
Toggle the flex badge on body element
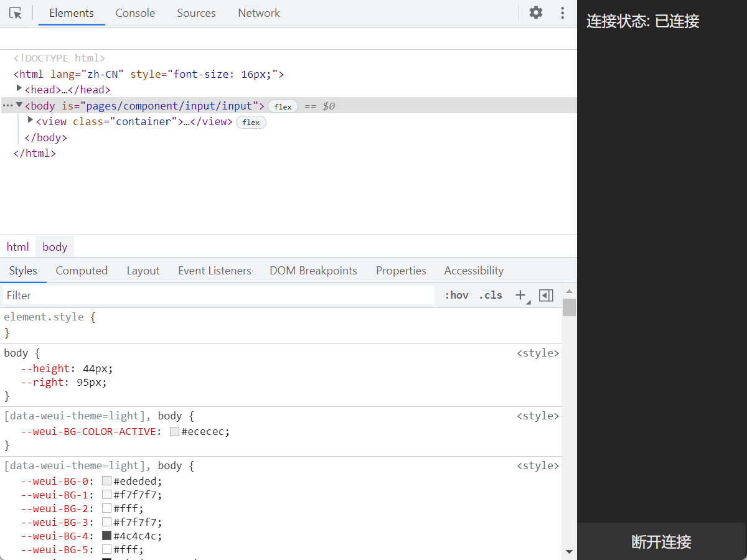[283, 106]
